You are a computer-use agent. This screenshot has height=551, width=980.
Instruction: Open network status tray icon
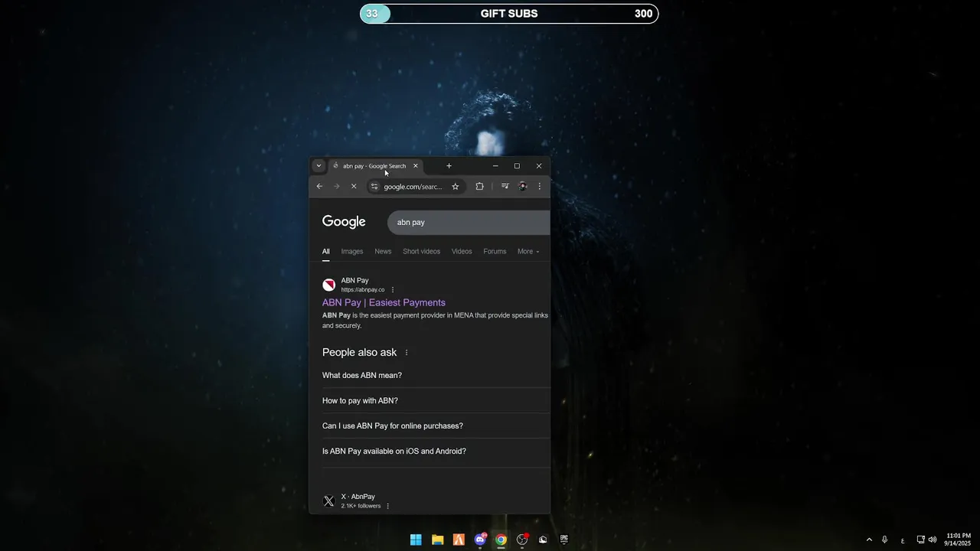click(921, 540)
